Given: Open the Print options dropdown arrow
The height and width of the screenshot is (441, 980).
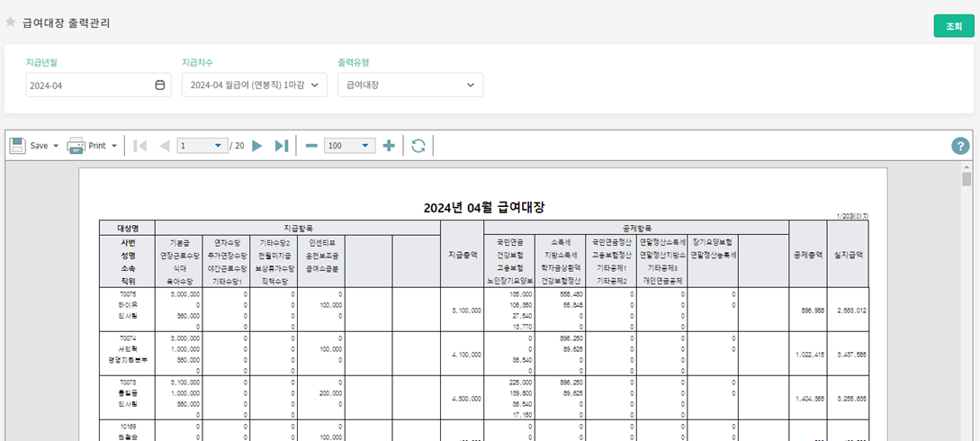Looking at the screenshot, I should coord(113,146).
